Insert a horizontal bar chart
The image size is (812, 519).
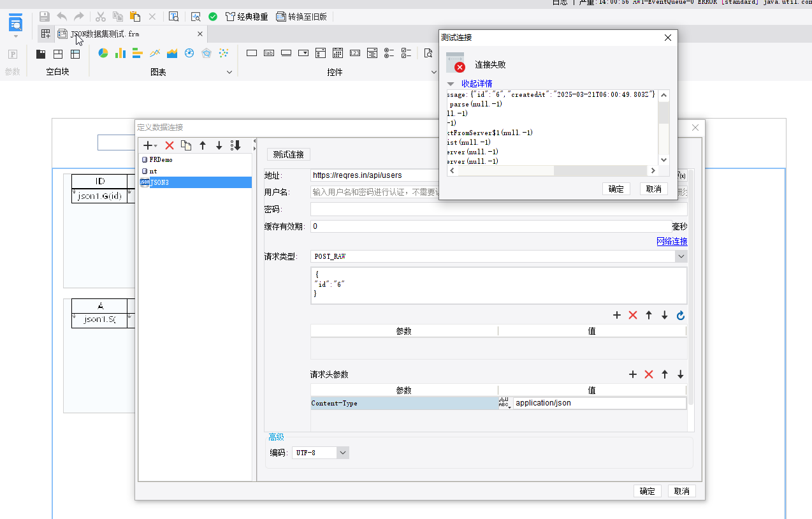tap(137, 53)
